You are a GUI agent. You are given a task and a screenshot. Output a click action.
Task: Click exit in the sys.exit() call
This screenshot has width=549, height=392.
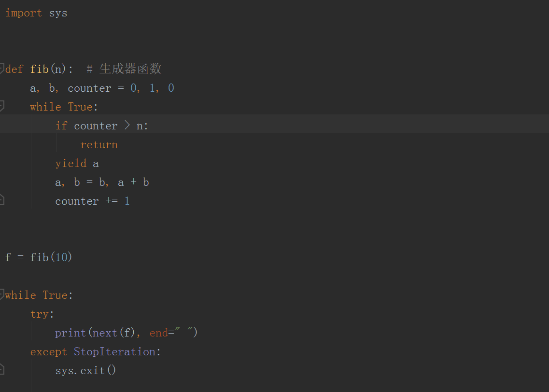point(92,371)
